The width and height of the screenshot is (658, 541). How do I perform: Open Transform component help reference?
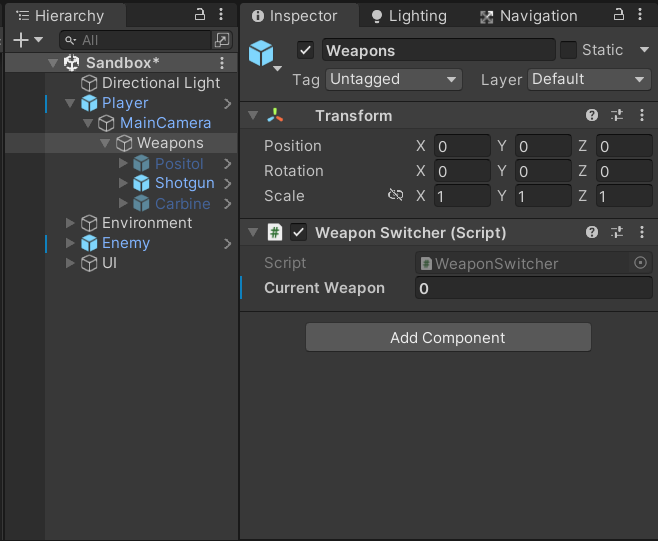[x=592, y=115]
